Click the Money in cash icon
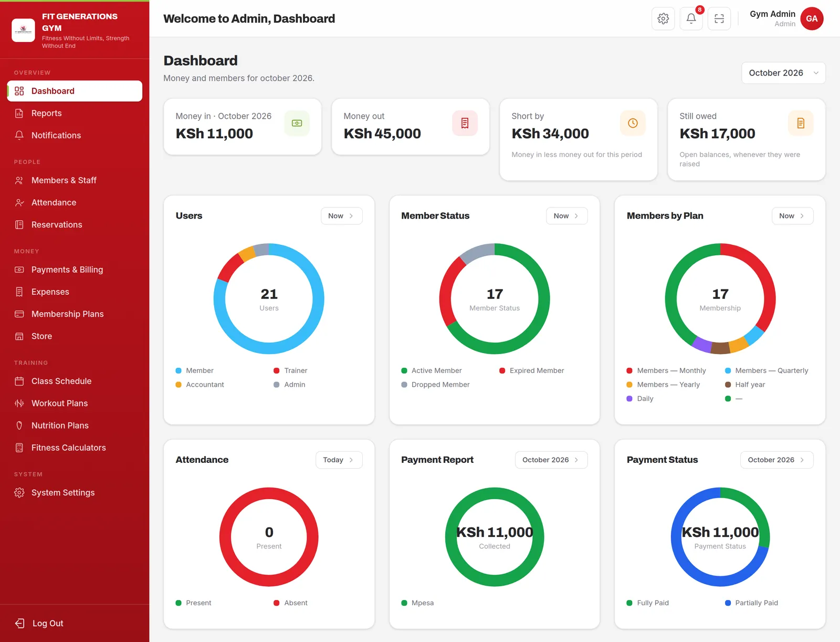 [x=297, y=123]
